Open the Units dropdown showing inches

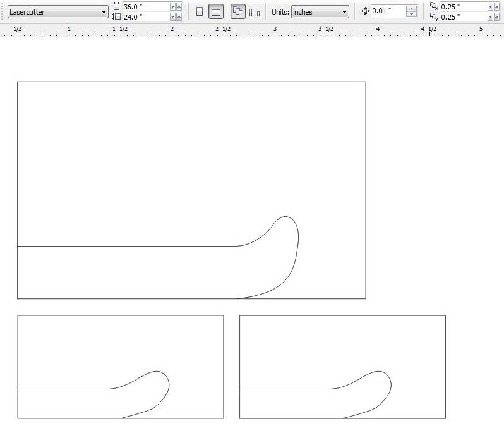(x=320, y=12)
